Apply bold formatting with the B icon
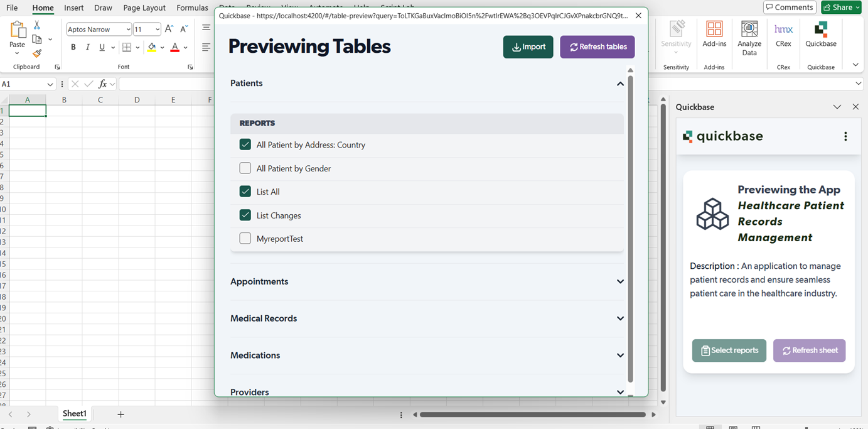 click(x=73, y=46)
